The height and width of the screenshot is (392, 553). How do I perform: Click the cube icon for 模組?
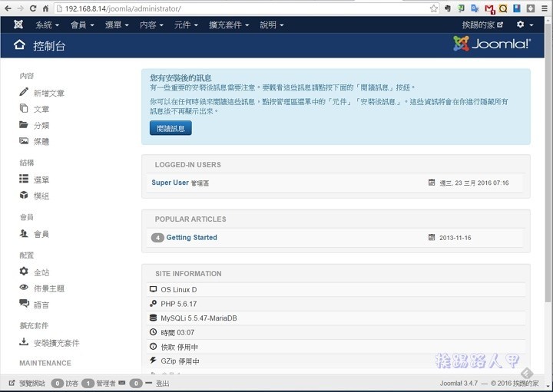click(24, 196)
